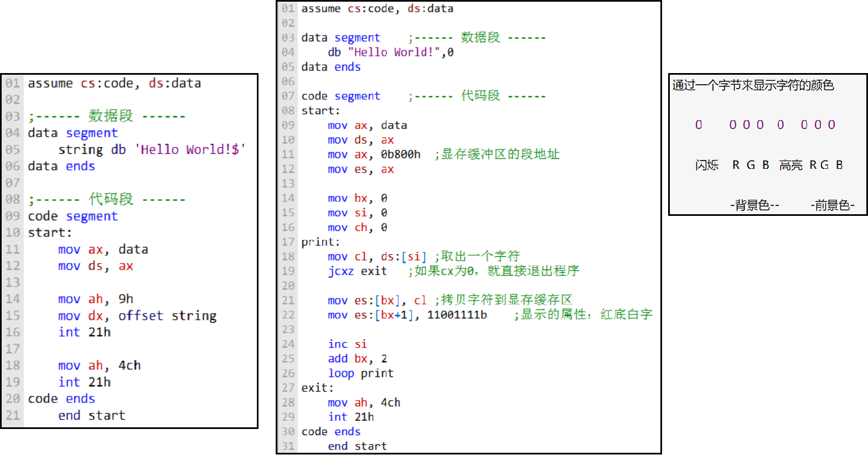Image resolution: width=868 pixels, height=455 pixels.
Task: Click 'data segment' on left panel line 04
Action: click(73, 133)
